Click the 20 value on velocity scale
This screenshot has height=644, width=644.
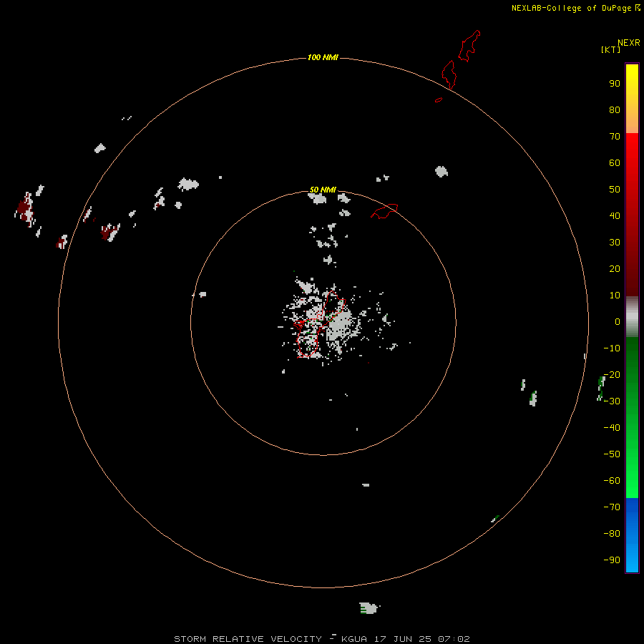(x=615, y=269)
